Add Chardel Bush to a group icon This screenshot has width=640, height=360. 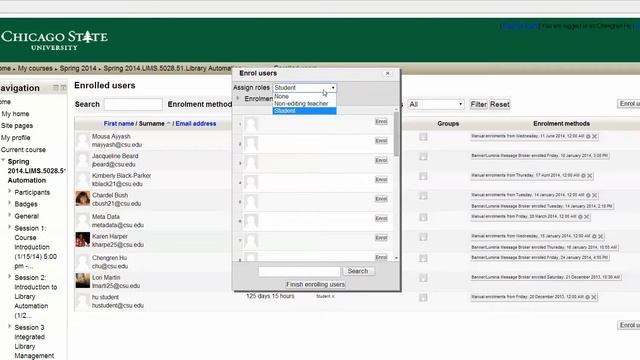[x=423, y=196]
